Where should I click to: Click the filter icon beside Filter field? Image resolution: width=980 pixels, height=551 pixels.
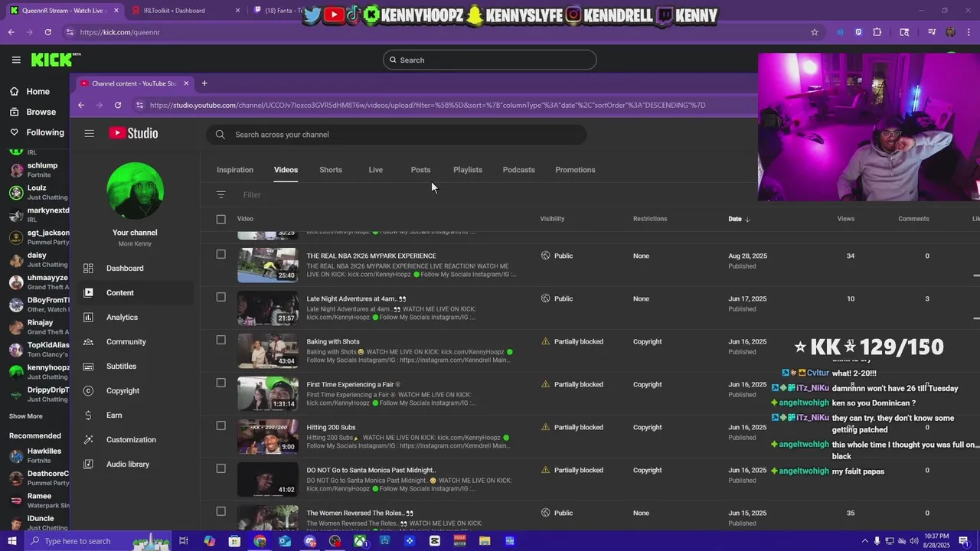(220, 195)
